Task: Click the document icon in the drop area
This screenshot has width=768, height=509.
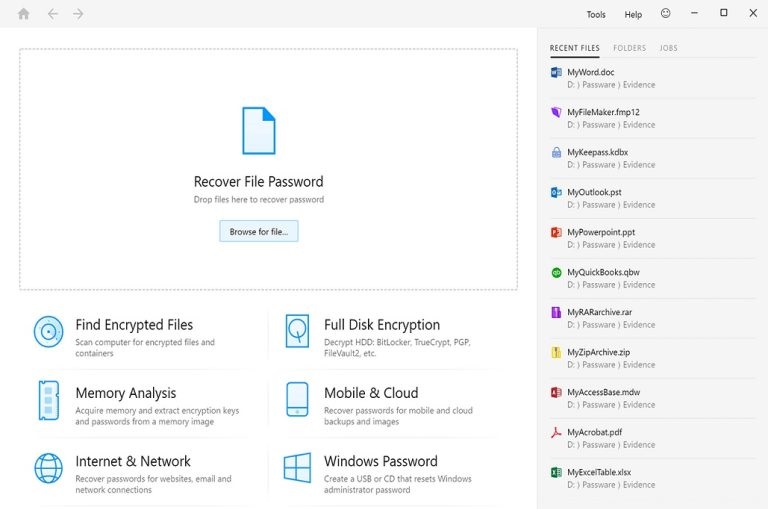Action: [258, 131]
